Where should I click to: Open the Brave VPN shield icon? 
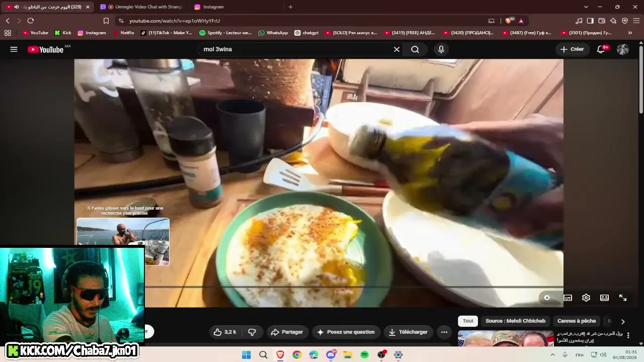point(625,21)
